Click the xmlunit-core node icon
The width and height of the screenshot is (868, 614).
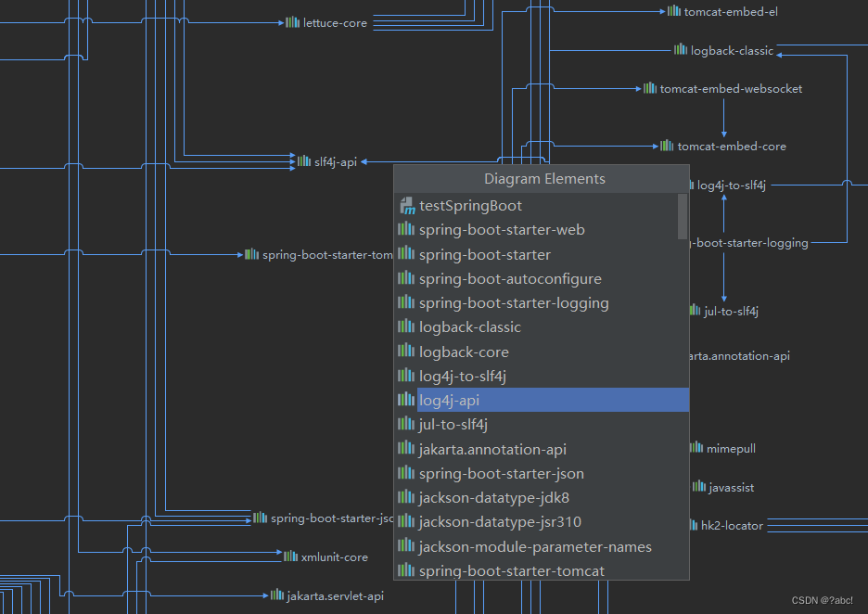(x=290, y=556)
